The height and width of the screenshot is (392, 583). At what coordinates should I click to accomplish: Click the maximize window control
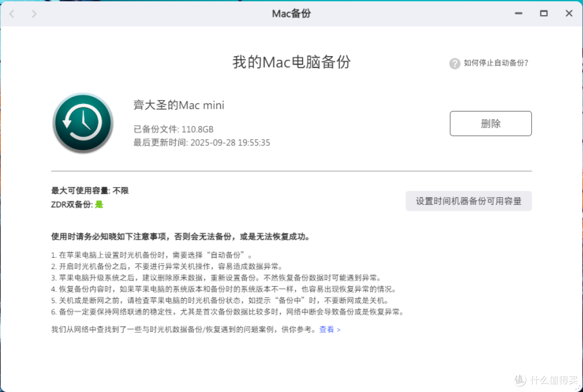coord(544,13)
